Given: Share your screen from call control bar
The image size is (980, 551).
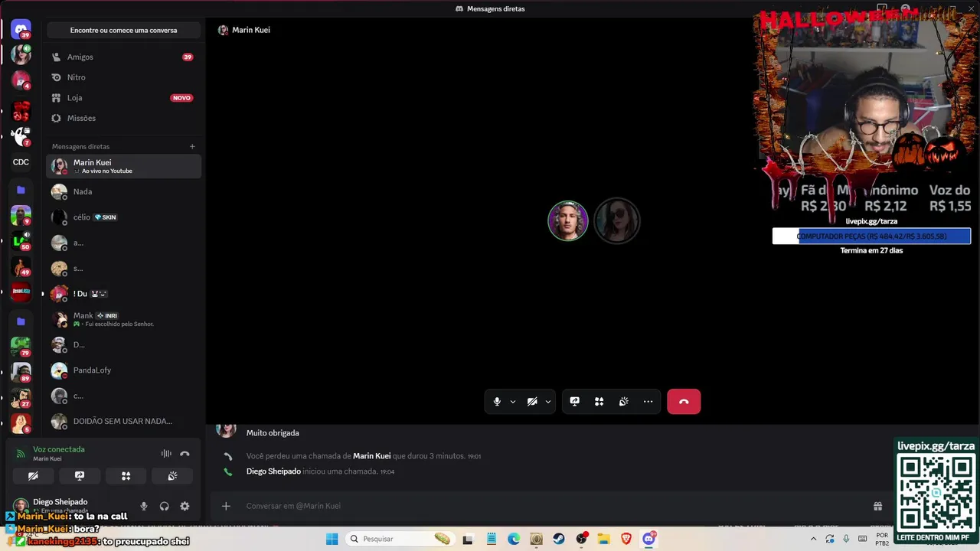Looking at the screenshot, I should 575,402.
